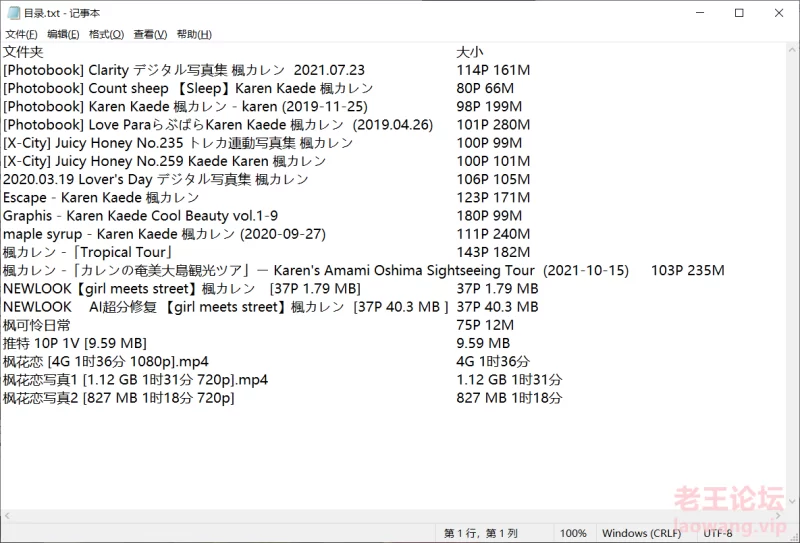Click the Juicy Honey No.235 line
This screenshot has width=800, height=543.
[178, 143]
